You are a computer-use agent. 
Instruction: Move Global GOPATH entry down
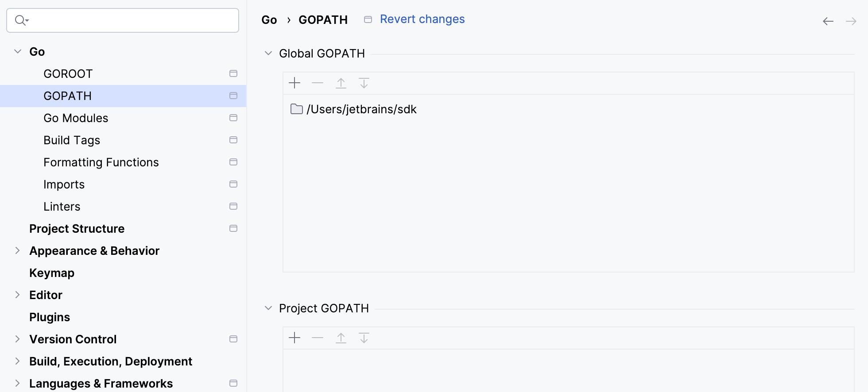point(364,83)
